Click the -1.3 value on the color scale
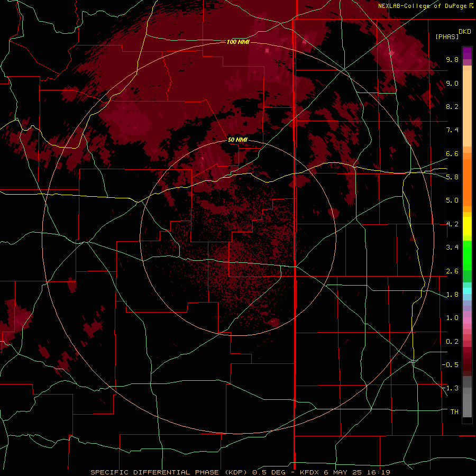 tap(450, 388)
